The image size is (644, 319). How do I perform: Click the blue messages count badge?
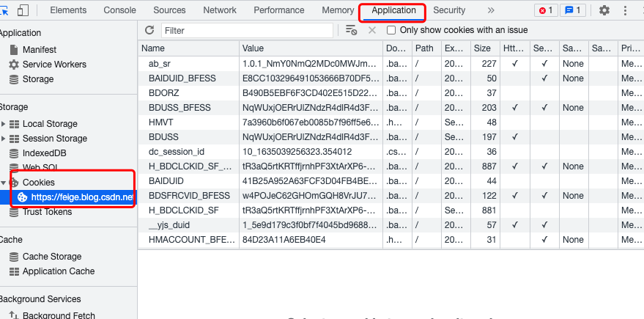click(x=572, y=10)
